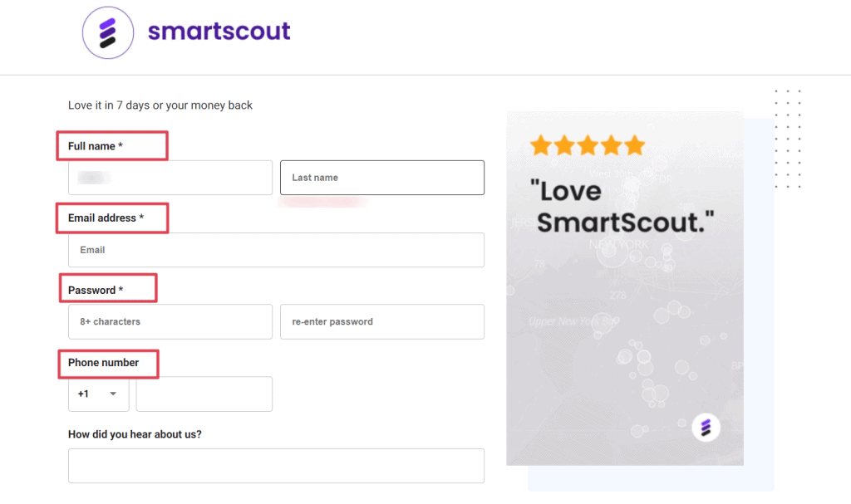Viewport: 851px width, 504px height.
Task: Click the 'Last name' input box
Action: pos(381,177)
